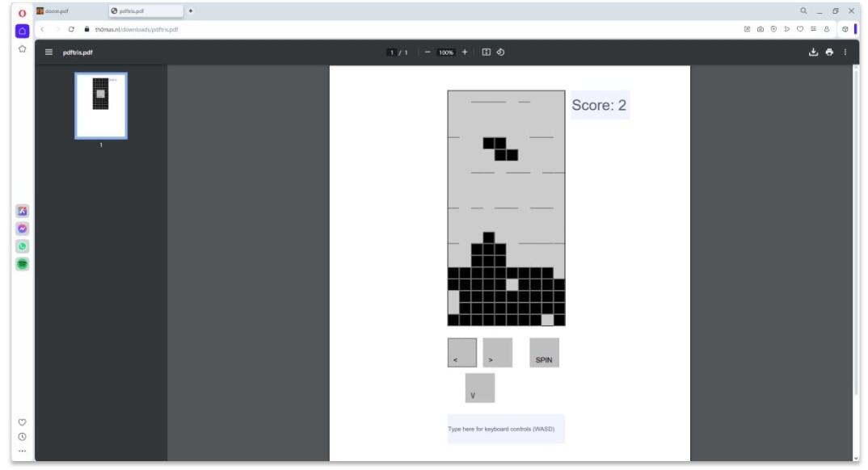Viewport: 868px width, 470px height.
Task: Print the PDF document
Action: [x=829, y=52]
